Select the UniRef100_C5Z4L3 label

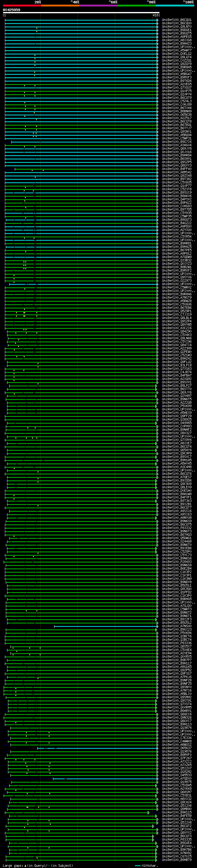(x=176, y=101)
